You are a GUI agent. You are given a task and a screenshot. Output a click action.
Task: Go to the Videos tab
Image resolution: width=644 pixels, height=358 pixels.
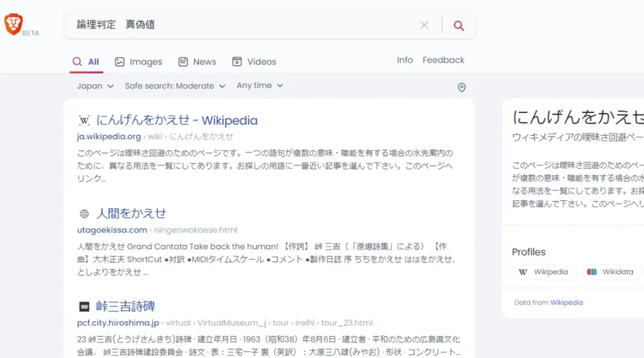(254, 62)
